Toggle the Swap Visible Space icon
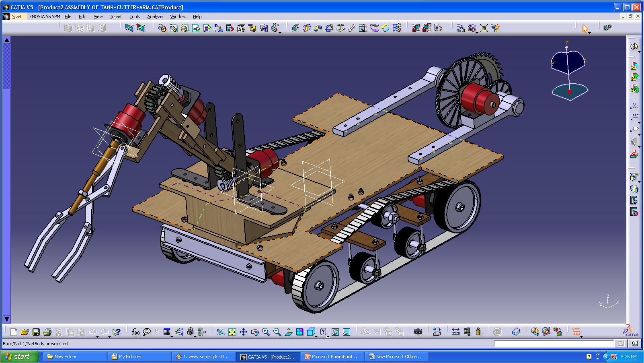 [x=347, y=332]
